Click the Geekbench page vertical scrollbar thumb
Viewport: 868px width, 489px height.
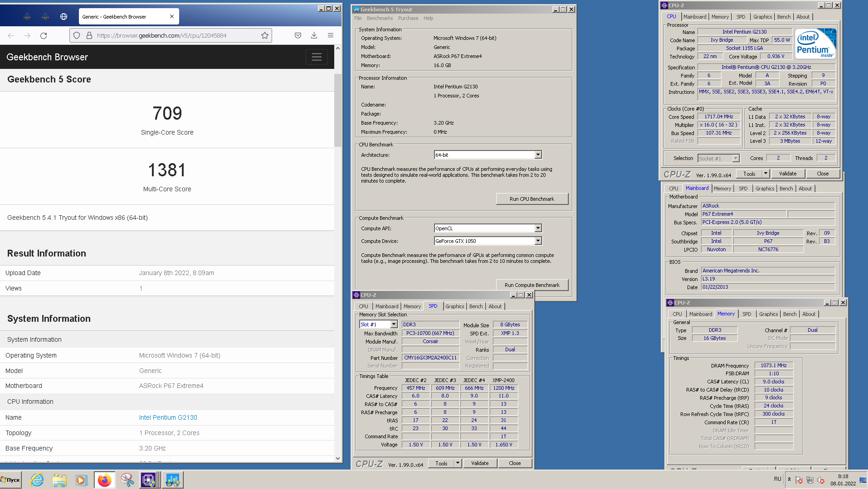coord(338,110)
